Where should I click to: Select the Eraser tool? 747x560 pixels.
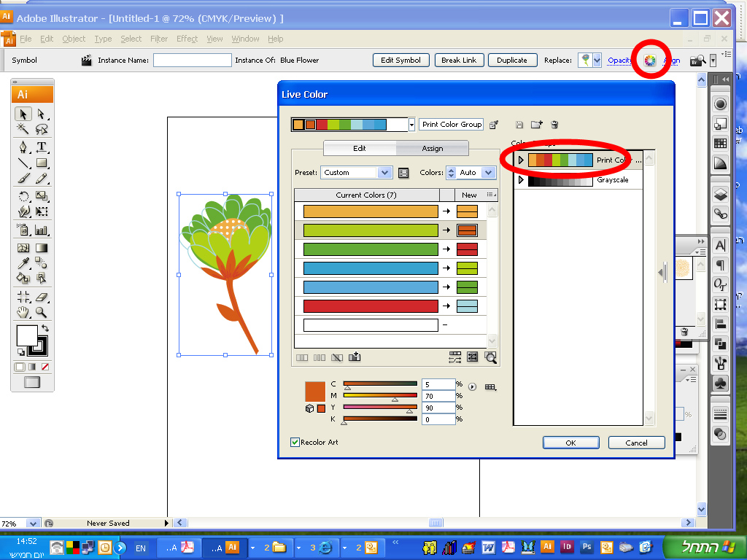pos(42,297)
